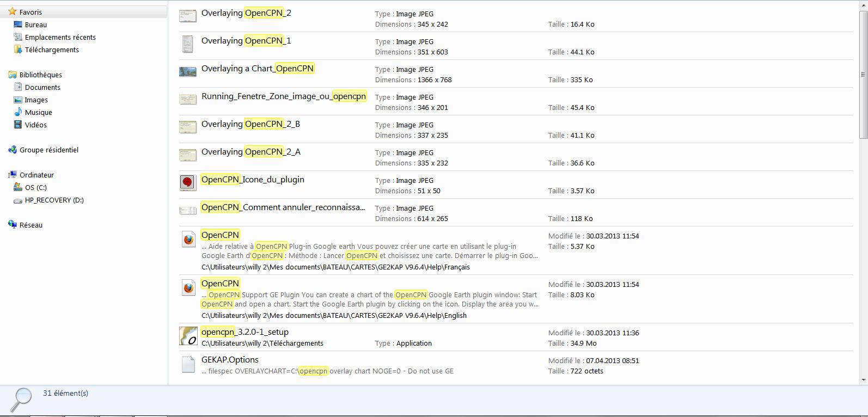This screenshot has height=417, width=868.
Task: Click the Overlaying OpenCPN_2_B thumbnail
Action: tap(188, 127)
